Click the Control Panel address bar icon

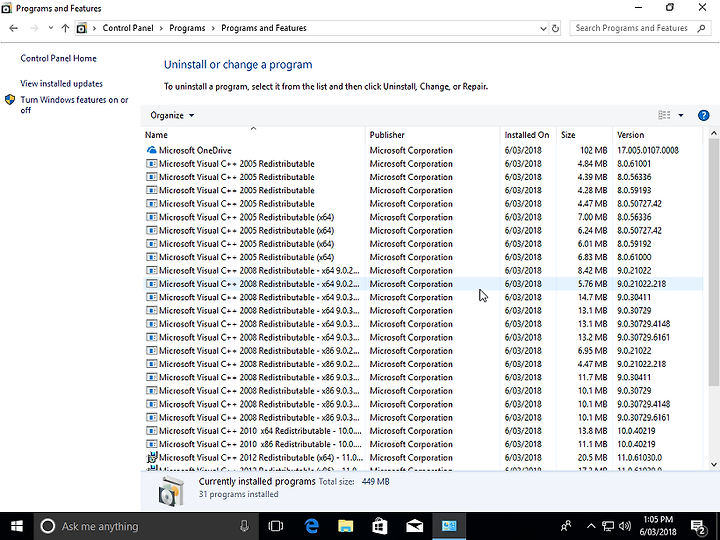click(81, 28)
